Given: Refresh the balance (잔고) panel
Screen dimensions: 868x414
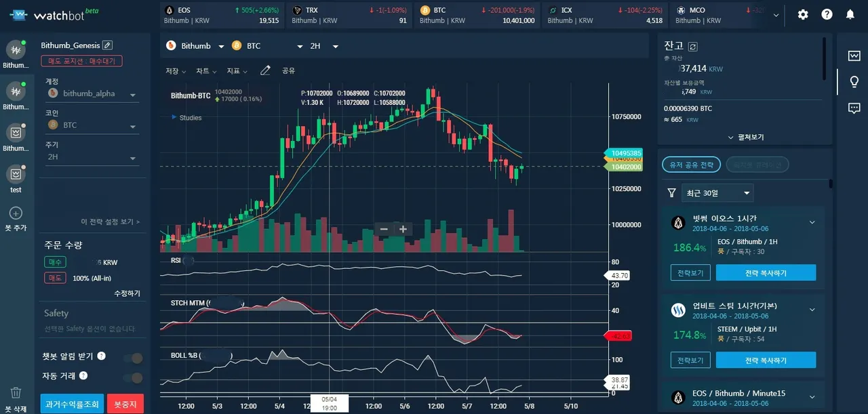Looking at the screenshot, I should coord(692,46).
